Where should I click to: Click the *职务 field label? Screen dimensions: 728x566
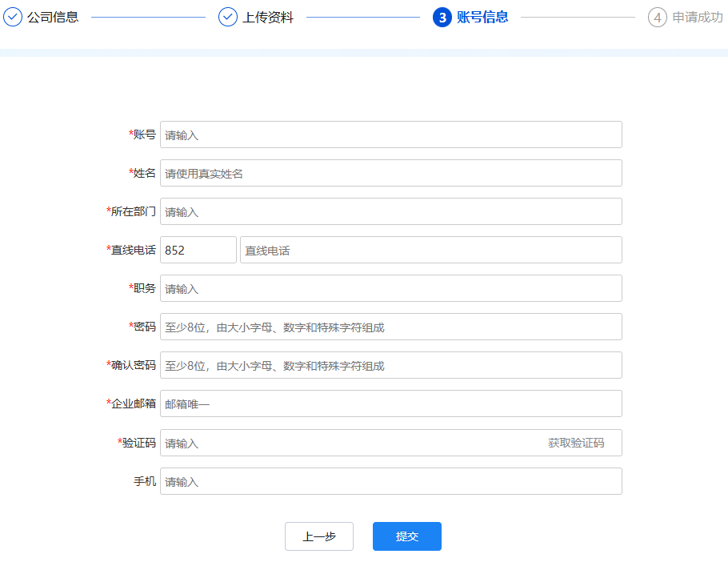[x=142, y=288]
